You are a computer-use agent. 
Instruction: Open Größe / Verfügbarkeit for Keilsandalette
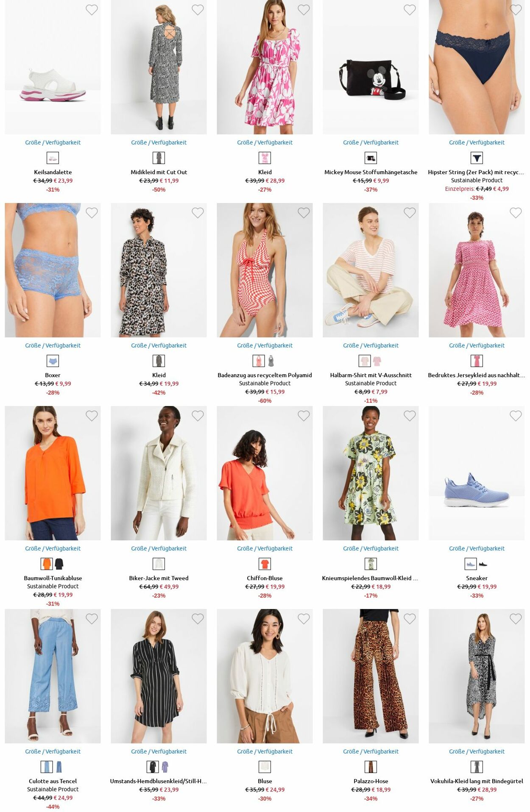pyautogui.click(x=53, y=142)
